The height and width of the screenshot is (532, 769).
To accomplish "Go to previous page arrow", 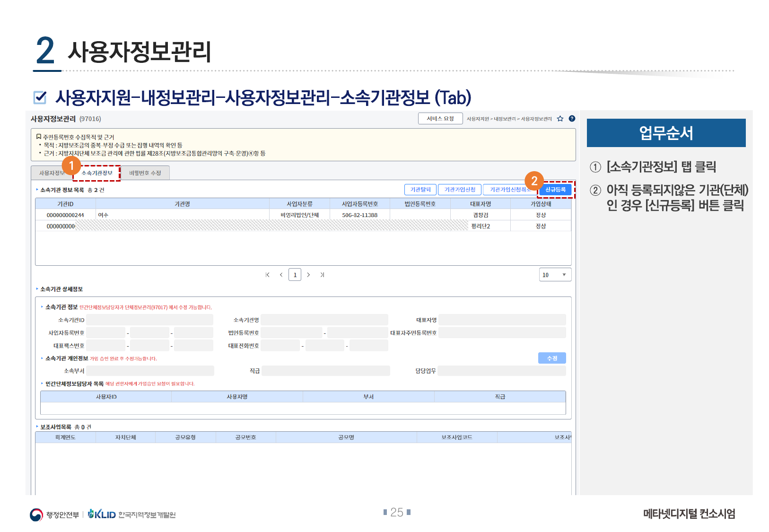I will point(281,275).
